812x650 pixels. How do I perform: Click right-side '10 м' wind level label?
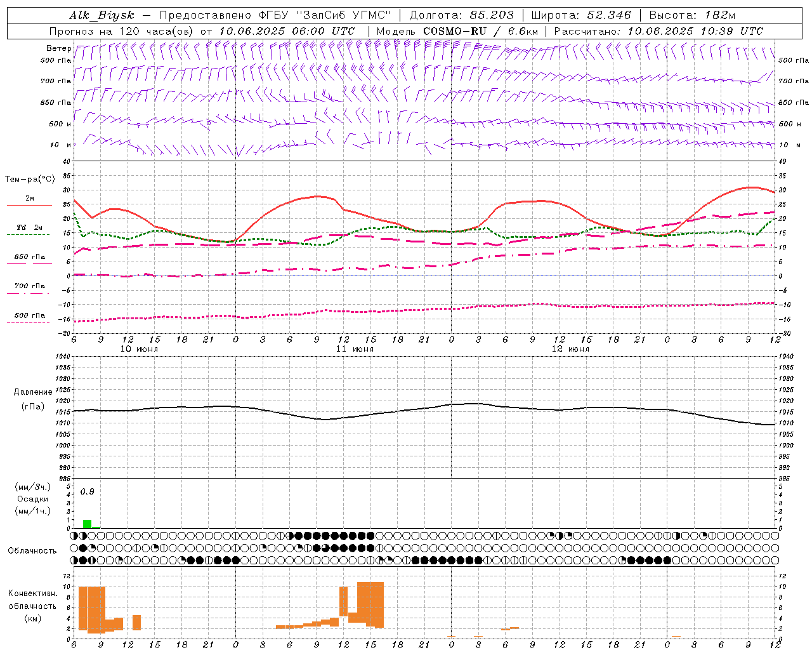pos(789,145)
